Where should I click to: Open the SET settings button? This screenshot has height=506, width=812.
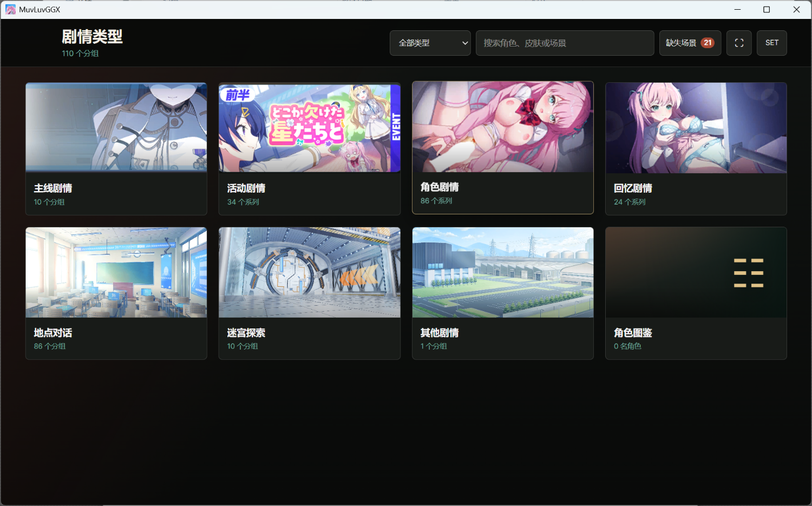coord(772,43)
